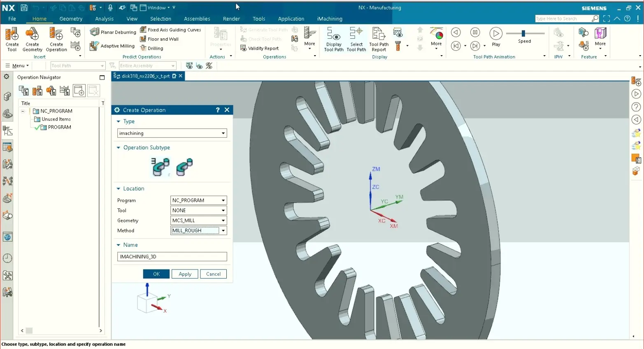This screenshot has width=644, height=349.
Task: Click the operation Name input field
Action: [172, 256]
